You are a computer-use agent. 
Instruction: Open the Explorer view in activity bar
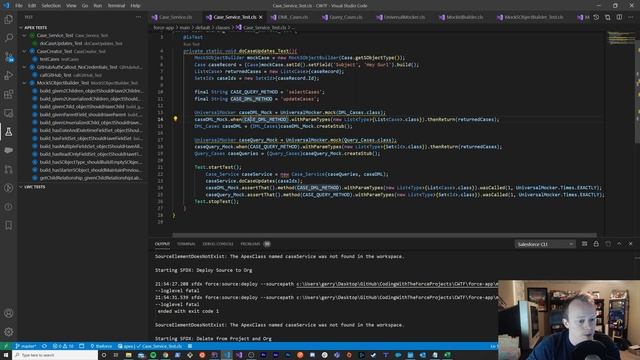9,19
